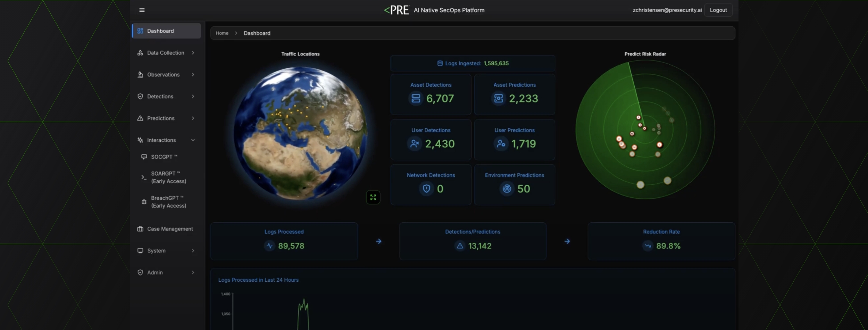Screen dimensions: 868x330
Task: Click the Reduction Rate trend icon
Action: (x=648, y=246)
